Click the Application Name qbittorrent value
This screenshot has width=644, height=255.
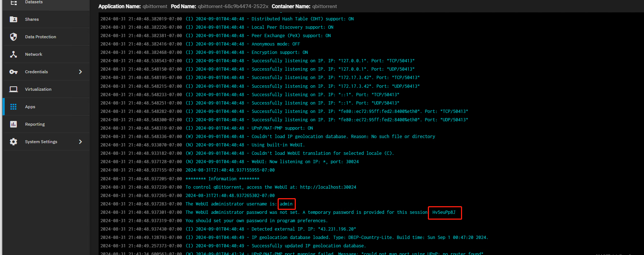point(155,6)
